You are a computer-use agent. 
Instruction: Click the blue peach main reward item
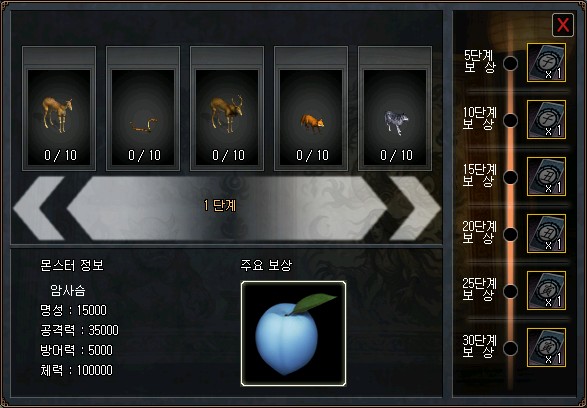coord(293,334)
